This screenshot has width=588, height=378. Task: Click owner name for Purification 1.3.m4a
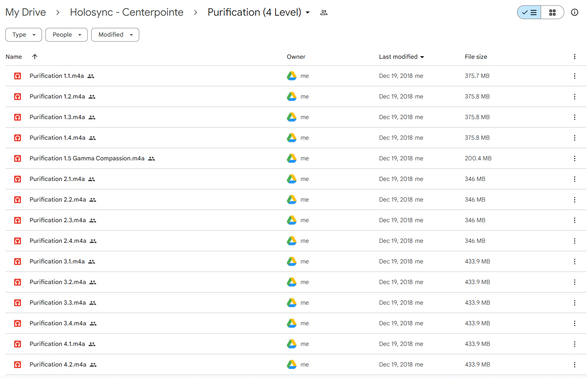point(304,117)
